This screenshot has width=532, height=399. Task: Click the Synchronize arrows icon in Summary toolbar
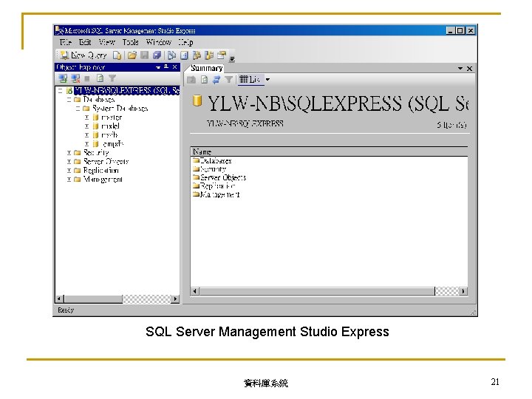click(216, 80)
